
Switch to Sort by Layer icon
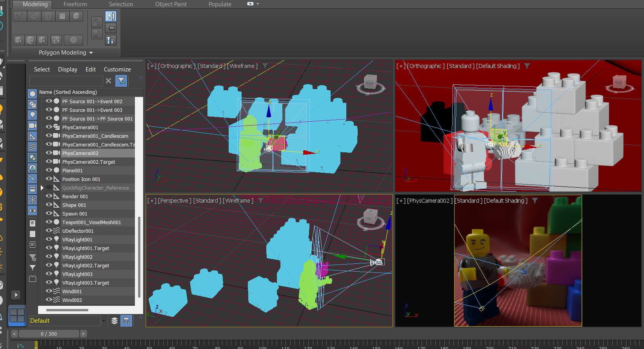pyautogui.click(x=115, y=321)
